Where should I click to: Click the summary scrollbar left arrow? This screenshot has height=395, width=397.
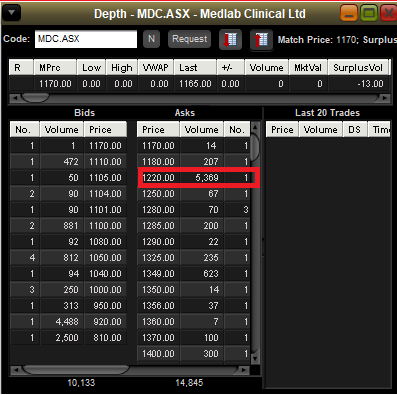14,98
